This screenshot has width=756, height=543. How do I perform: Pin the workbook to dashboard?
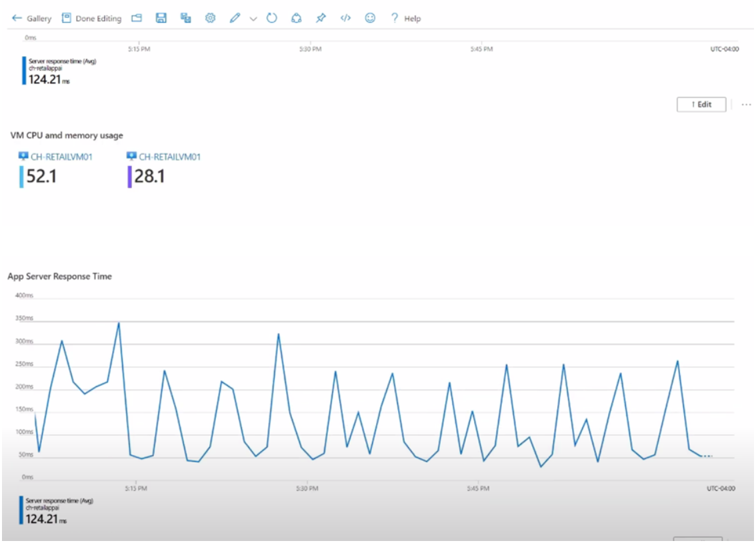[321, 18]
